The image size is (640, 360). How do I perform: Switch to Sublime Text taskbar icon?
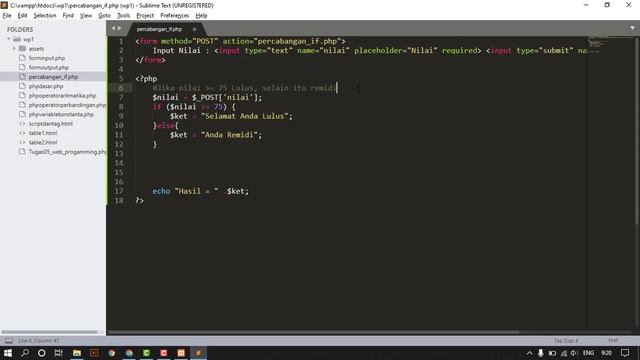tap(198, 353)
